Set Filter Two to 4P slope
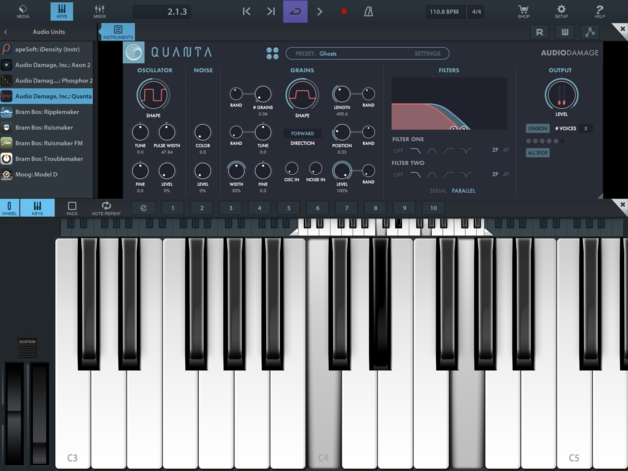 pyautogui.click(x=505, y=174)
